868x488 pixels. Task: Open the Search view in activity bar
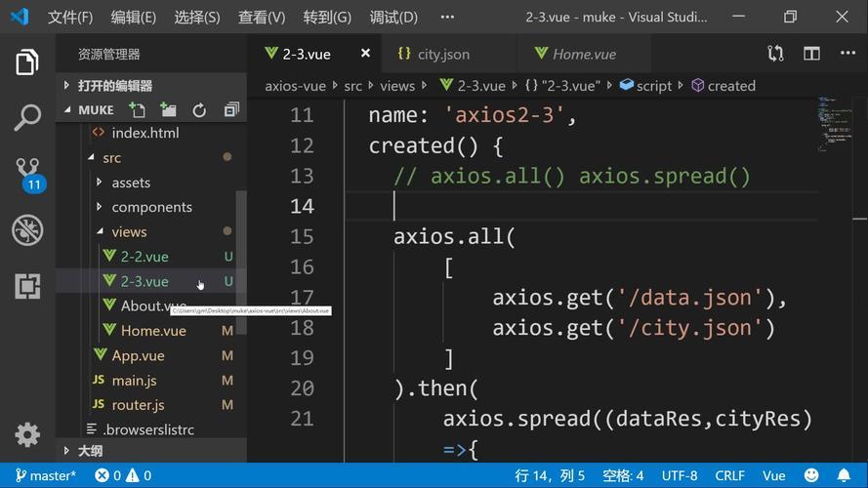(27, 118)
